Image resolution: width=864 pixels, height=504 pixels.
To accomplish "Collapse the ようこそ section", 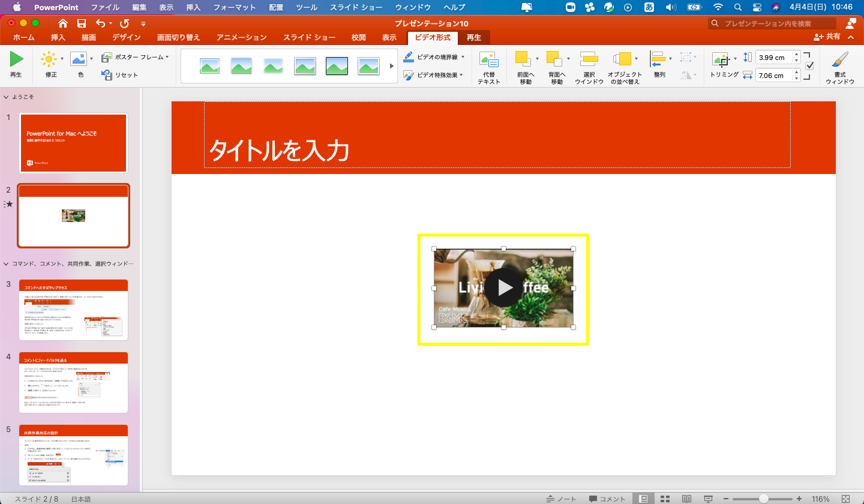I will point(6,97).
